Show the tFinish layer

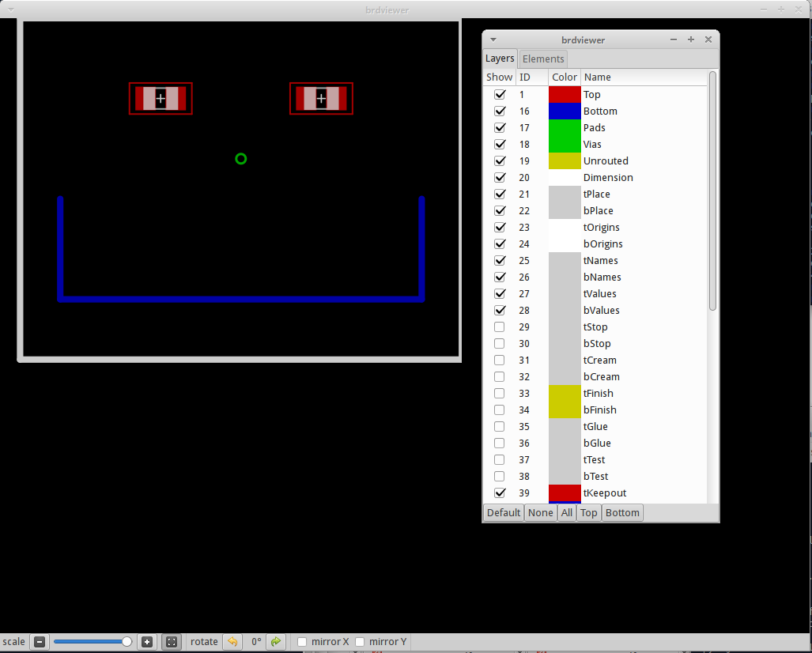499,393
